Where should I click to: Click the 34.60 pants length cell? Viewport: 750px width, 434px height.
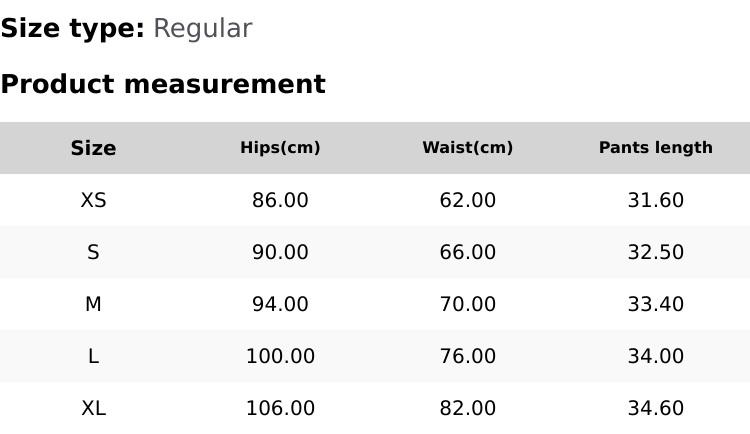(x=655, y=409)
